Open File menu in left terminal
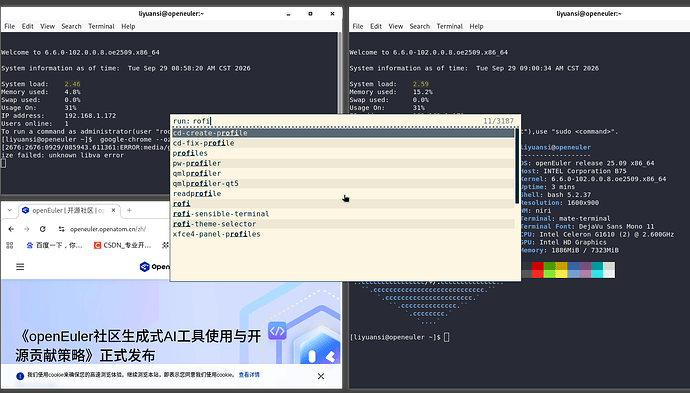Viewport: 690px width, 393px height. [10, 26]
